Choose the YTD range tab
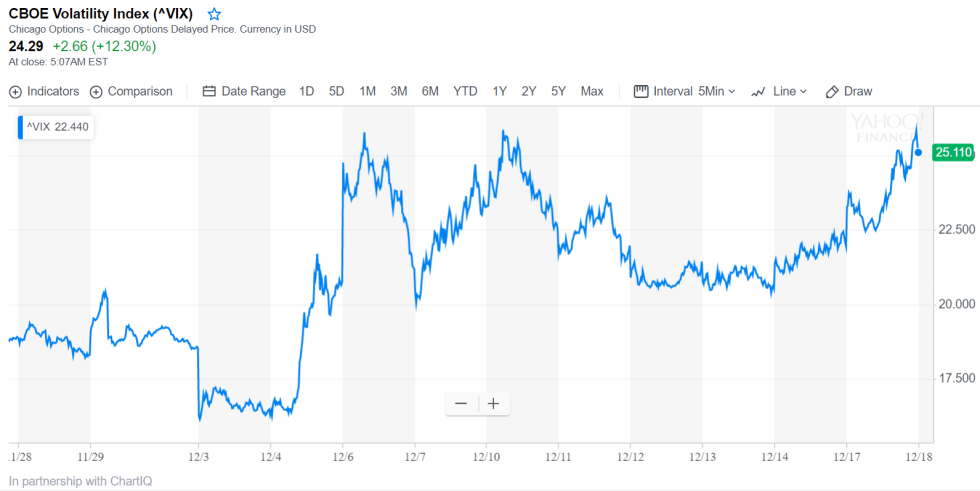Screen dimensions: 980x491 pos(465,91)
